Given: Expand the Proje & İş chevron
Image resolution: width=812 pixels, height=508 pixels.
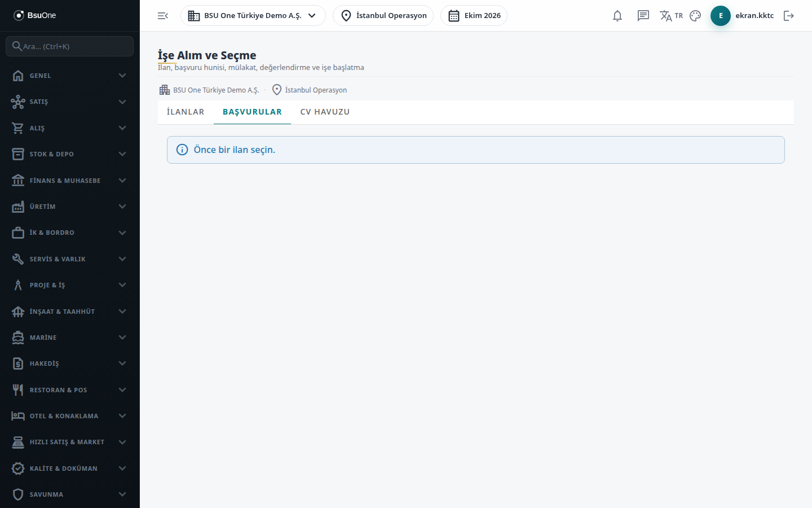Looking at the screenshot, I should pyautogui.click(x=122, y=285).
